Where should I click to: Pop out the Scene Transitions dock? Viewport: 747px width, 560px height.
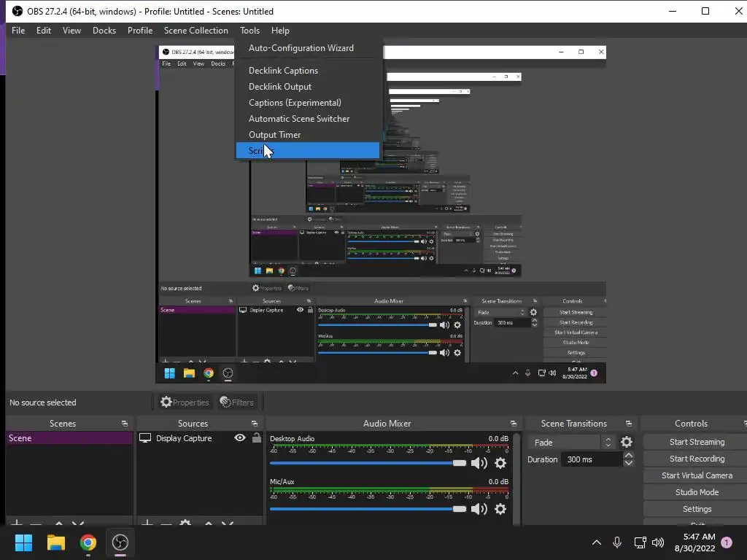point(628,424)
